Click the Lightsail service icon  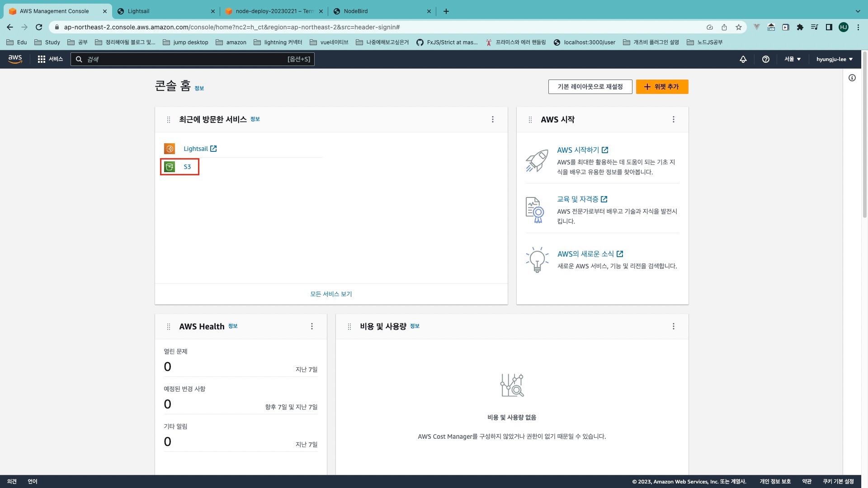pos(170,149)
